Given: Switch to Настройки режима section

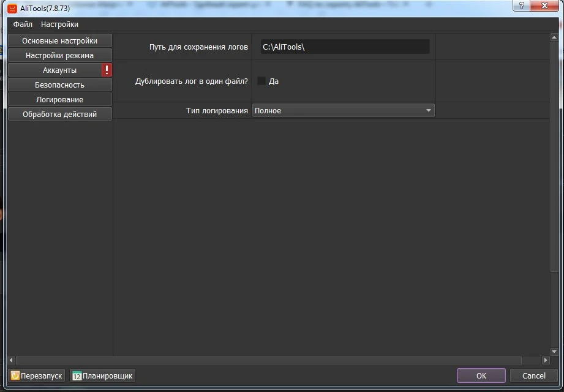Looking at the screenshot, I should click(x=60, y=55).
